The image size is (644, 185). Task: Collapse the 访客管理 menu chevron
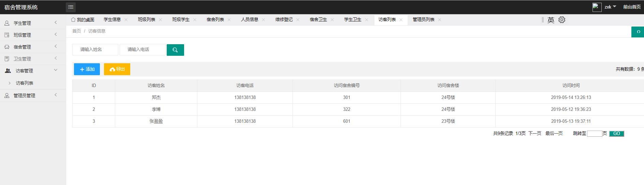(56, 70)
